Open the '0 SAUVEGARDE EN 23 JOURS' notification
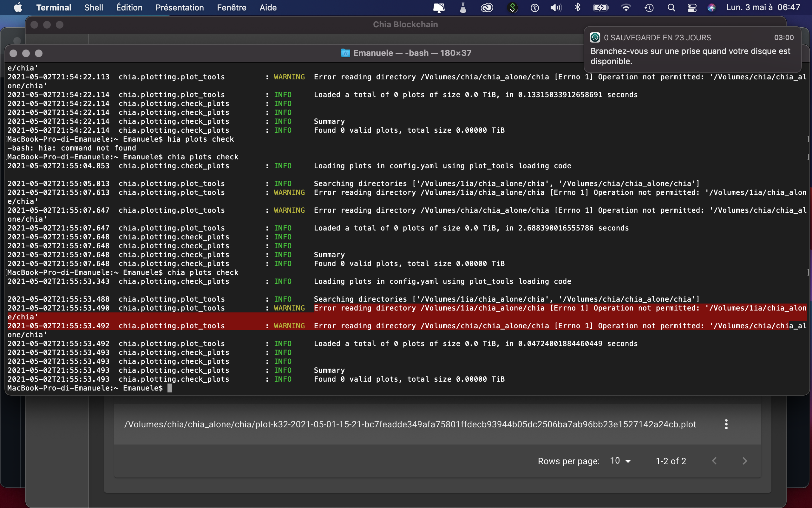 692,50
